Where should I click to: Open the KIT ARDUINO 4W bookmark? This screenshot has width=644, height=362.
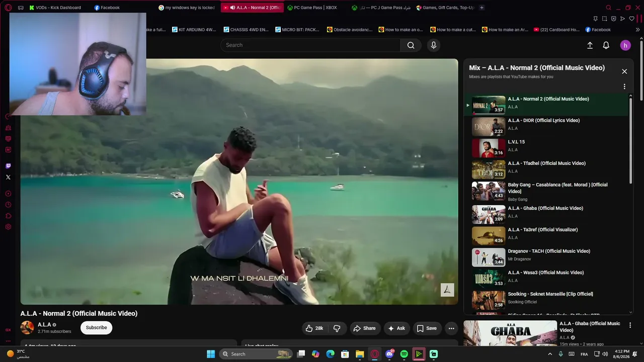[193, 30]
